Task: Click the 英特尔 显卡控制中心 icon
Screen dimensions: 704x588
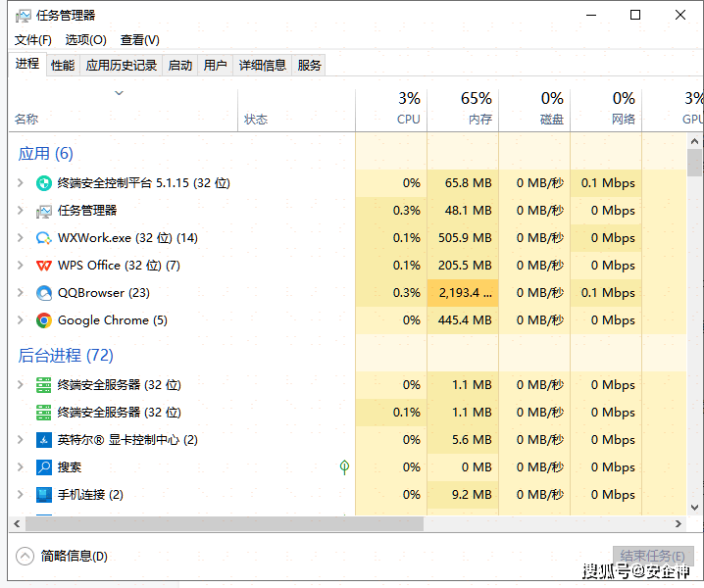Action: (x=43, y=440)
